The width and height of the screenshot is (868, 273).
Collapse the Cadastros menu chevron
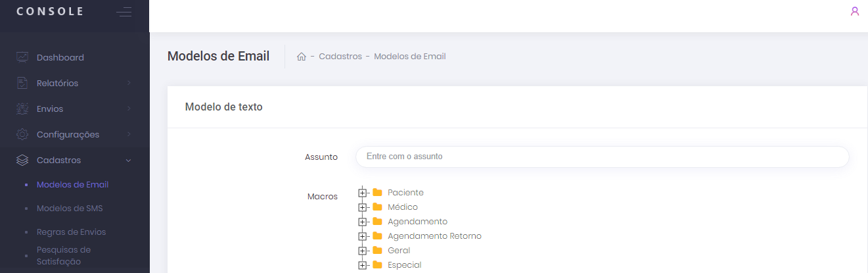pos(128,160)
